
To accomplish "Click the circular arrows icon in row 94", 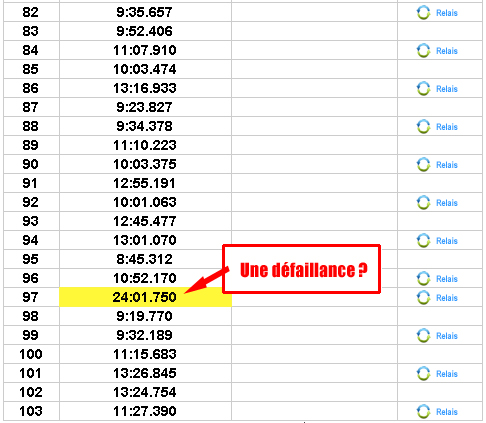I will [423, 241].
